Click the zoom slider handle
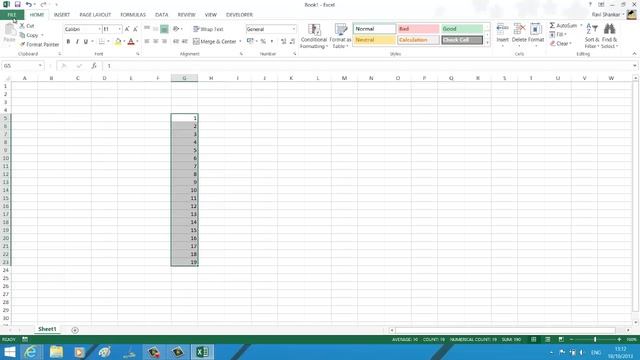The image size is (640, 360). 595,340
